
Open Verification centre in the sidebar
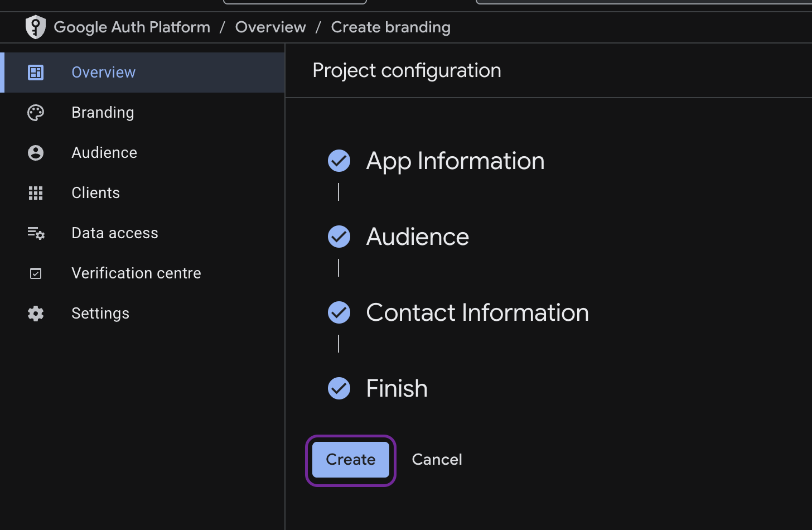tap(143, 273)
